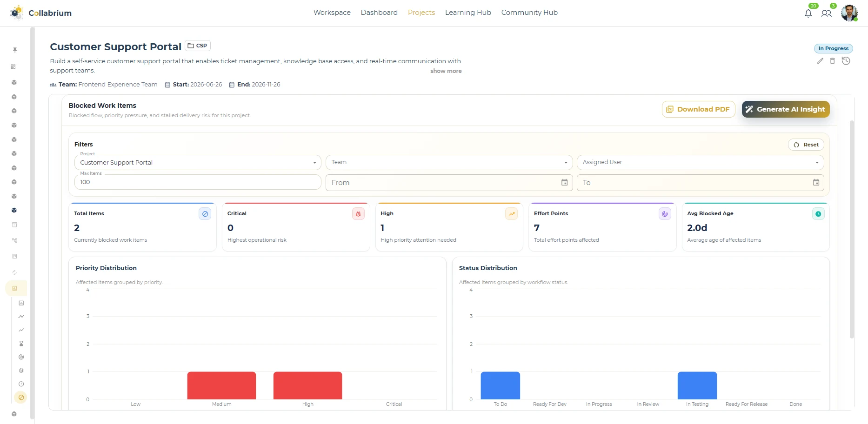The height and width of the screenshot is (424, 868).
Task: Click the pencil edit project icon
Action: (x=820, y=61)
